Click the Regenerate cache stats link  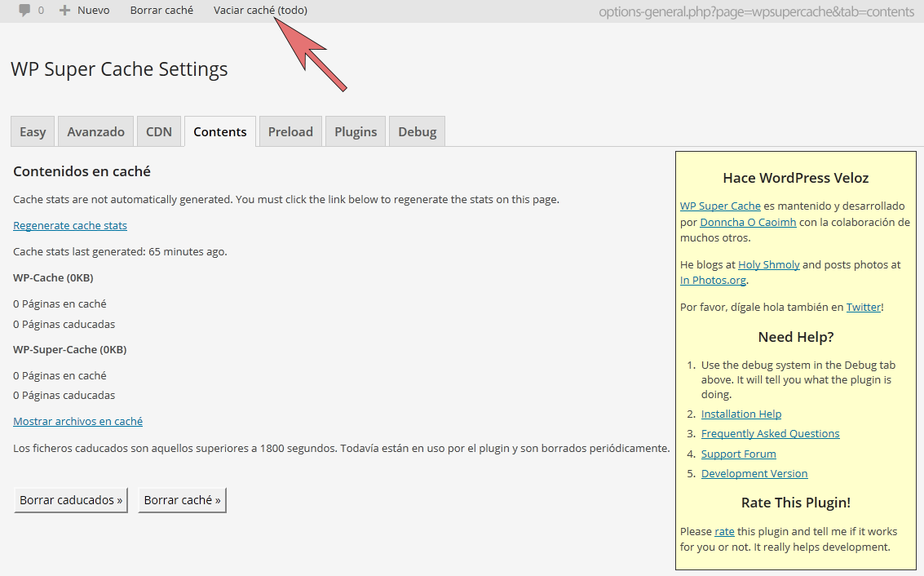(x=70, y=225)
